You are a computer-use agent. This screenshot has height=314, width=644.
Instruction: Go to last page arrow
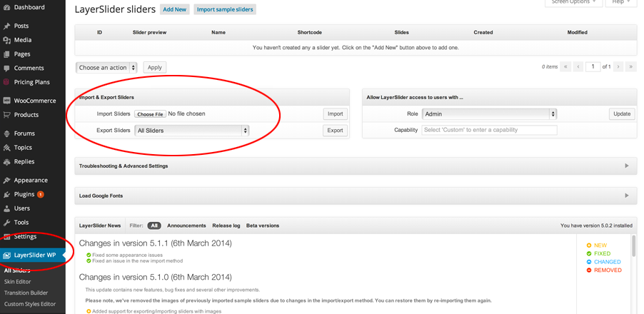pyautogui.click(x=631, y=66)
